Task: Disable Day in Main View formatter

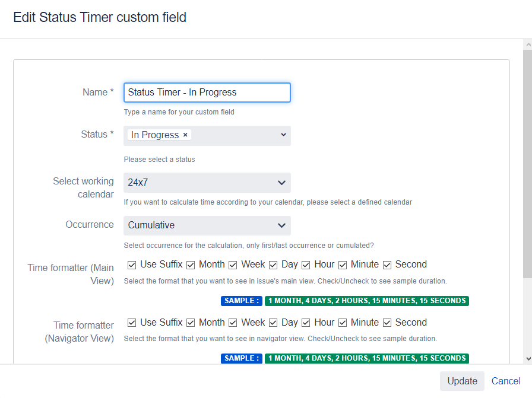Action: point(273,265)
